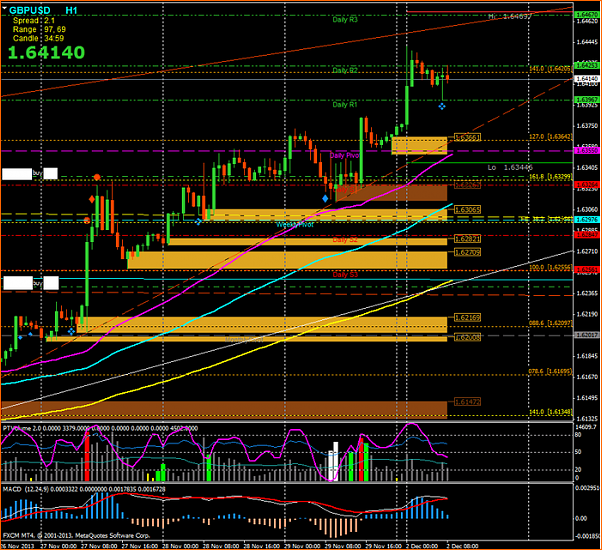Screen dimensions: 602x550
Task: Click the chart menu triangle beside GBPUSD
Action: (x=4, y=8)
